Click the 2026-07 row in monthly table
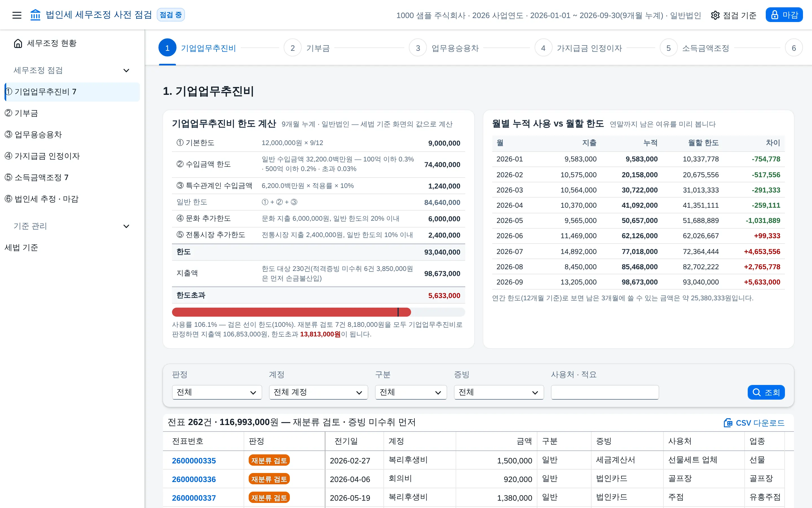812x508 pixels. click(x=638, y=251)
